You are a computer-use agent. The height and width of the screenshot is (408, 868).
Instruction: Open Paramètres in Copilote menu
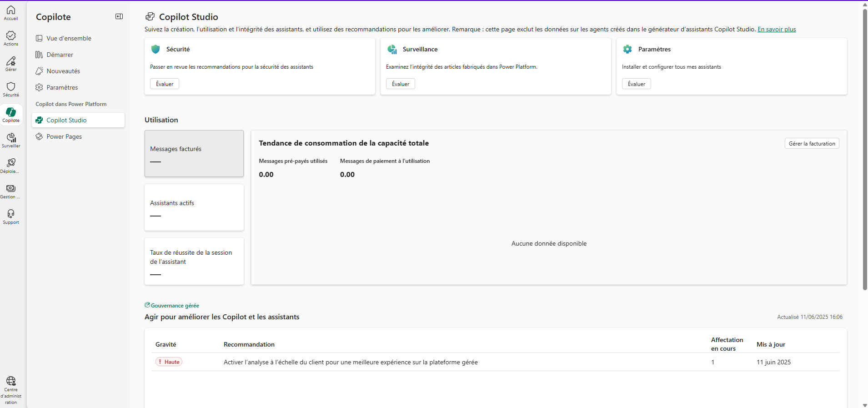pos(78,87)
